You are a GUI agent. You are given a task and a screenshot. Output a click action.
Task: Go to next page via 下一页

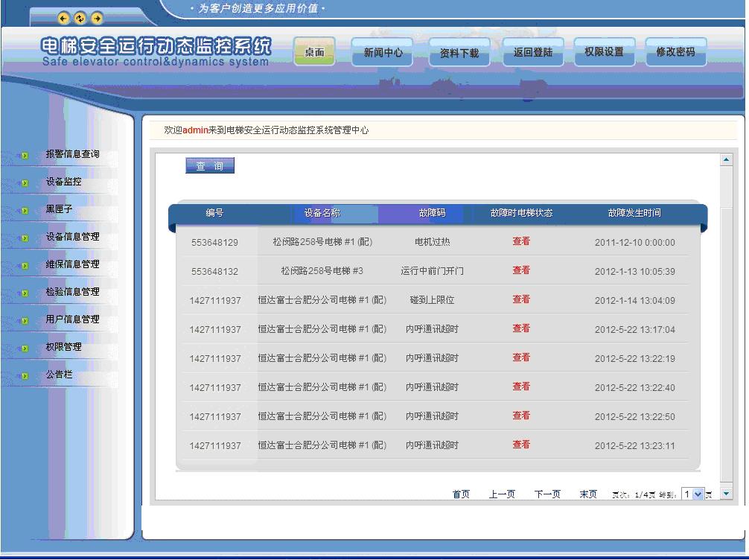tap(547, 494)
